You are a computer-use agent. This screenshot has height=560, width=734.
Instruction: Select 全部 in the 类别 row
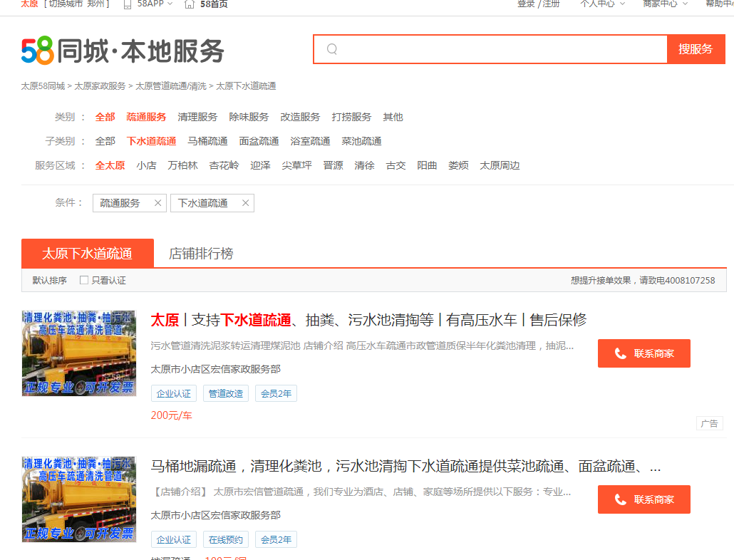(x=105, y=117)
